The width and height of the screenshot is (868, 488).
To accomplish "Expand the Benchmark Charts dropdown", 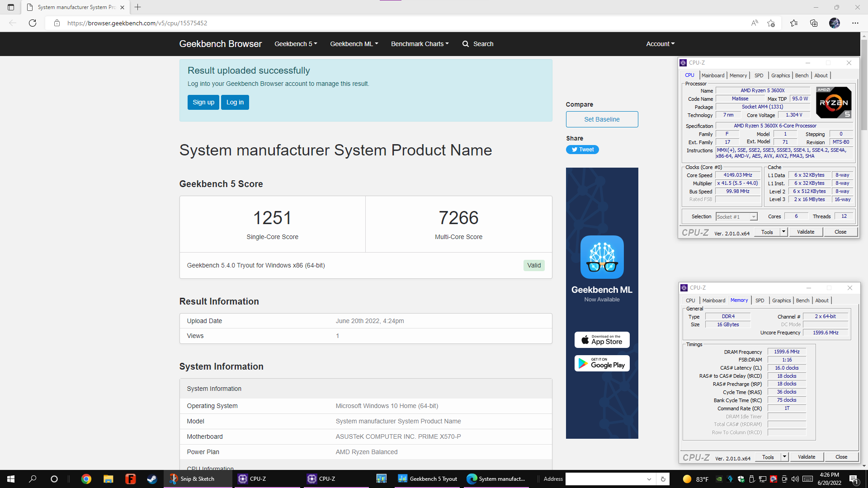I will (x=420, y=44).
